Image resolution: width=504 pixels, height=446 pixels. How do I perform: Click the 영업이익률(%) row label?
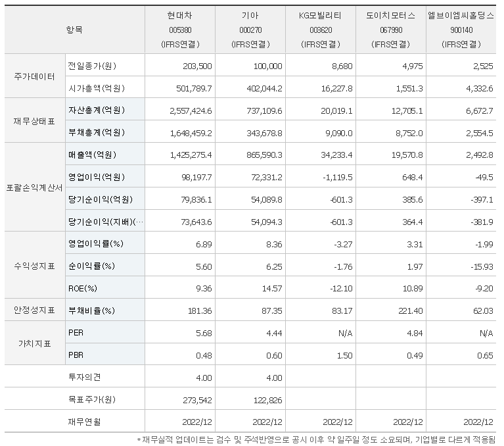(95, 244)
